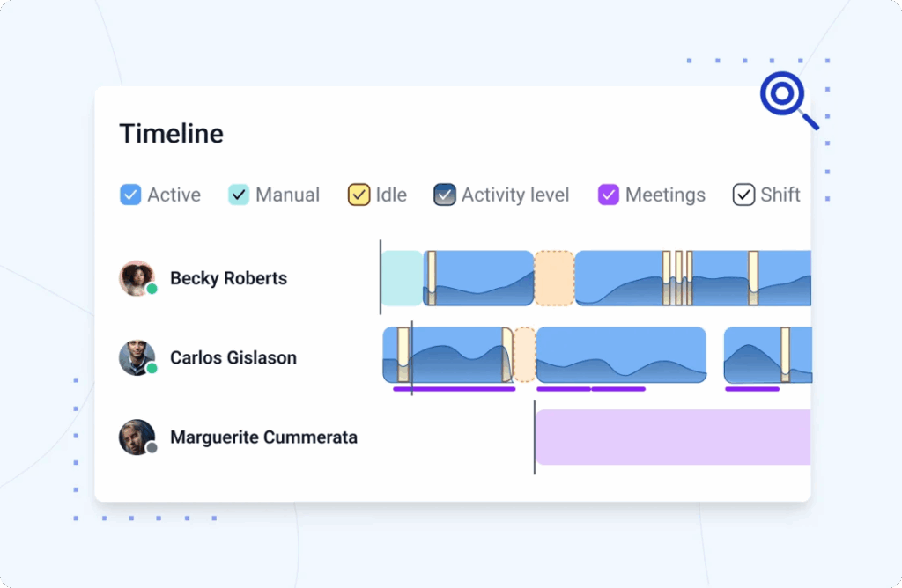Select Becky Roberts' name
Image resolution: width=902 pixels, height=588 pixels.
228,278
